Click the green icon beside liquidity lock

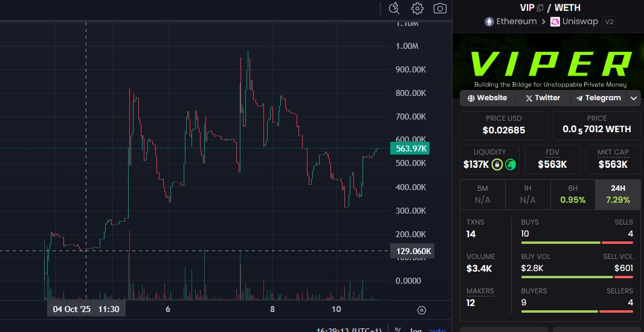click(510, 165)
